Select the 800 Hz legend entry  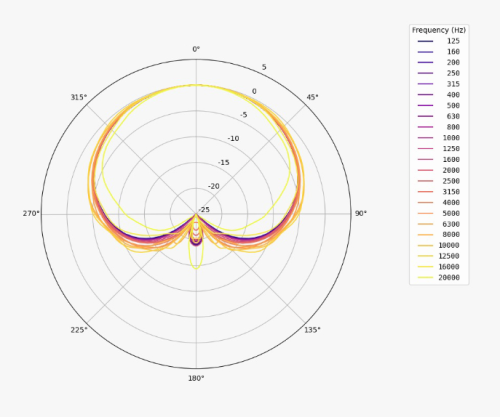(x=439, y=127)
